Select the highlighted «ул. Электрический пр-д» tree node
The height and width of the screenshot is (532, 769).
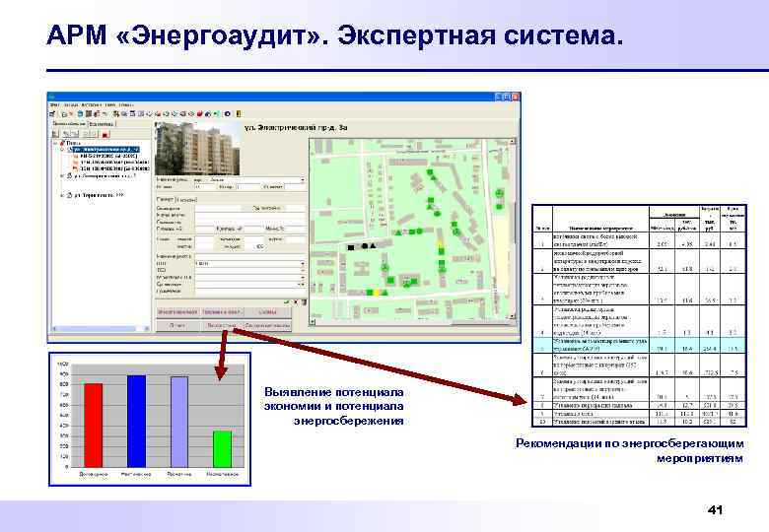click(106, 149)
